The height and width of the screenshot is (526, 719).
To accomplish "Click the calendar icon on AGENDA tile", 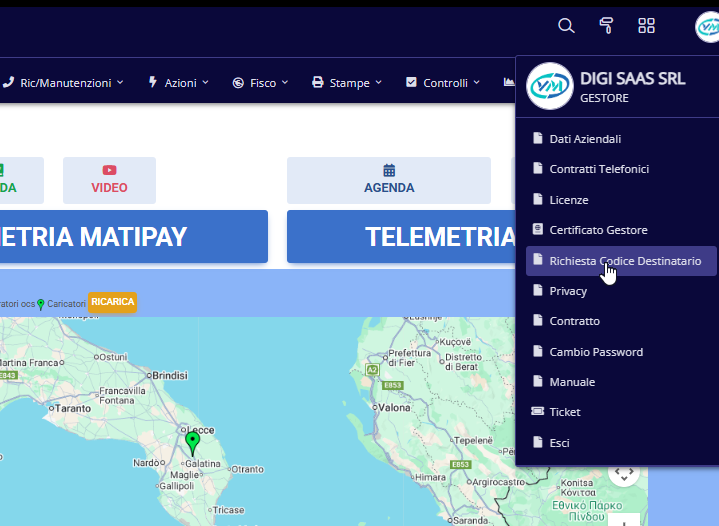I will tap(389, 170).
